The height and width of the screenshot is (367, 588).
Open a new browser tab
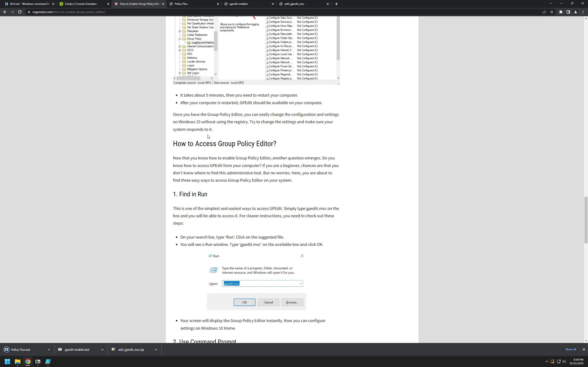coord(336,4)
